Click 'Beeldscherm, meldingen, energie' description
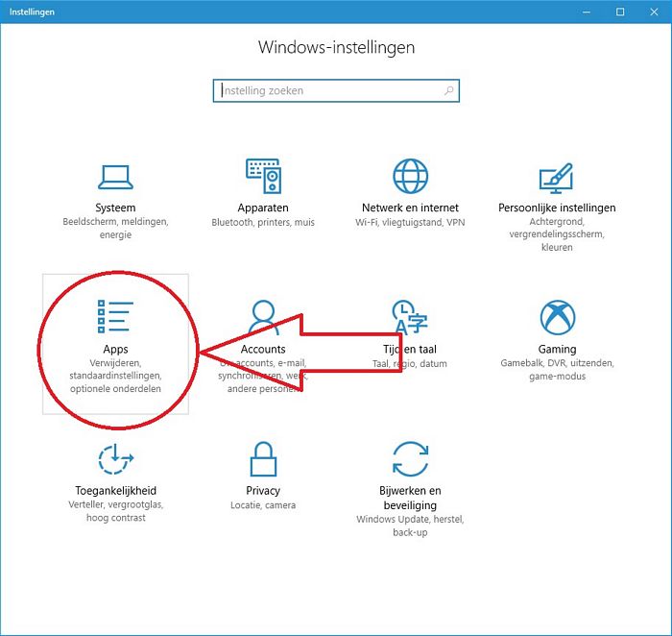The image size is (672, 636). 115,228
